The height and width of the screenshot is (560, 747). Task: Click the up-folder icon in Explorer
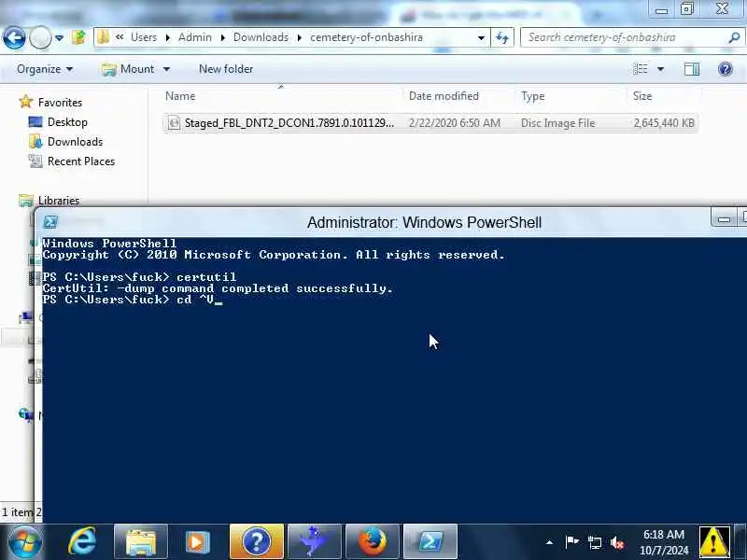click(x=78, y=37)
